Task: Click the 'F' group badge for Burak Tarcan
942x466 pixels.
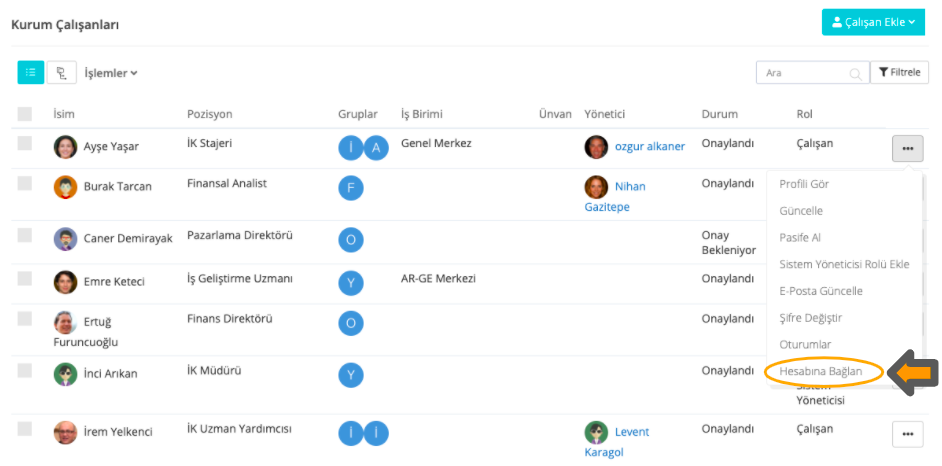Action: (x=351, y=187)
